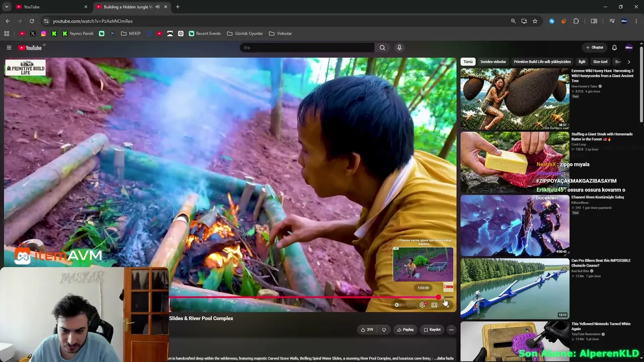Select the Seriden videolar chip
Viewport: 644px width, 362px height.
pyautogui.click(x=493, y=62)
